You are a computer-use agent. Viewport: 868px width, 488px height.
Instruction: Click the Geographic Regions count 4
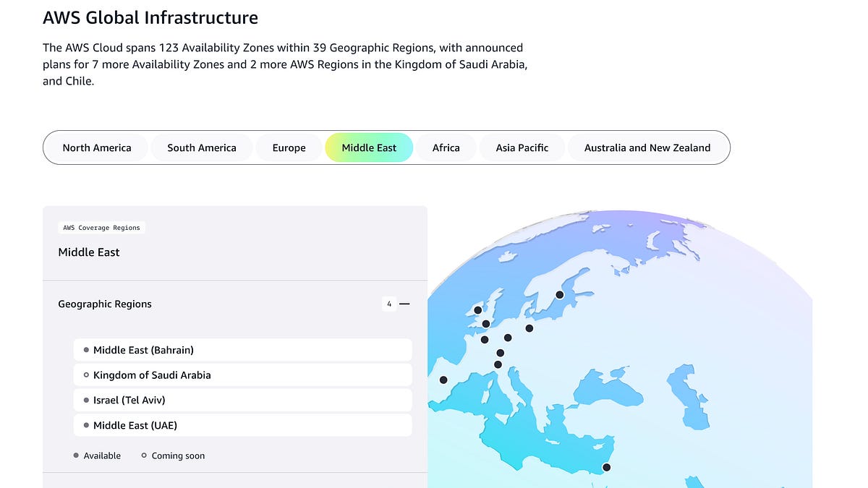pyautogui.click(x=389, y=304)
